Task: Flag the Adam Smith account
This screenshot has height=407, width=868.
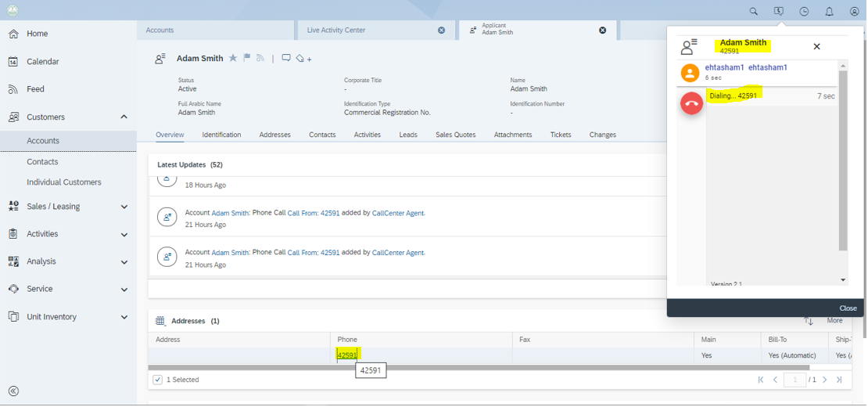Action: click(x=246, y=58)
